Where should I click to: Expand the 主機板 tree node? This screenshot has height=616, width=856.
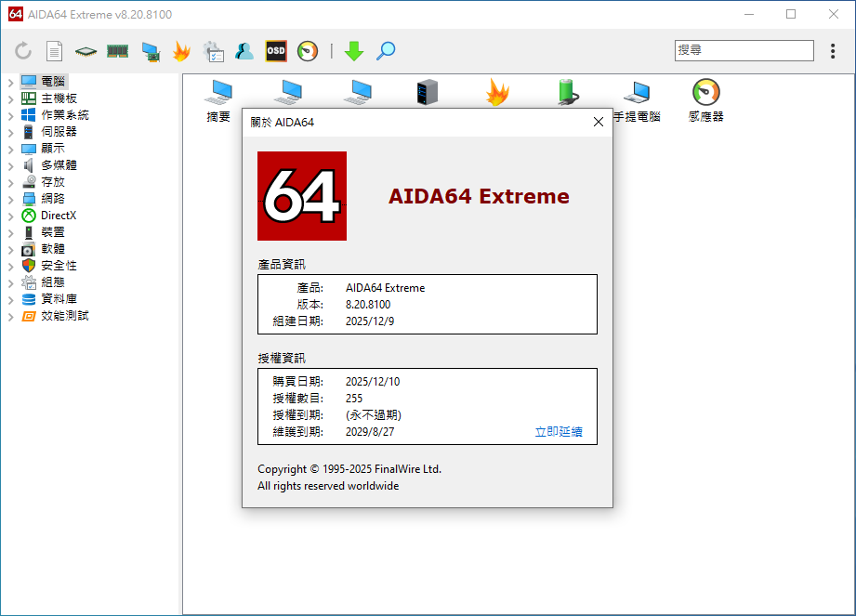(11, 98)
